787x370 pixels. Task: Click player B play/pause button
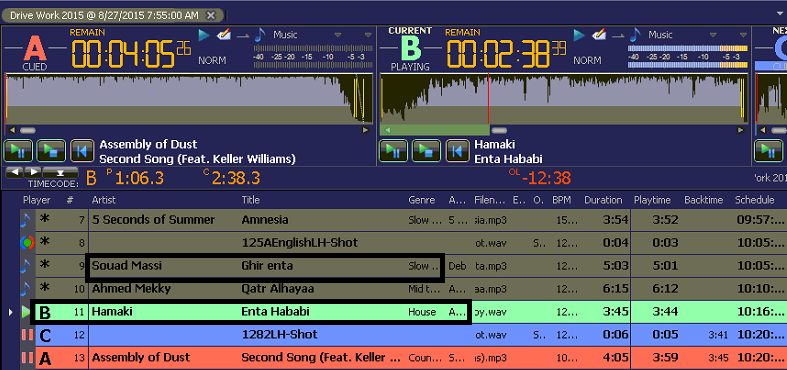393,150
